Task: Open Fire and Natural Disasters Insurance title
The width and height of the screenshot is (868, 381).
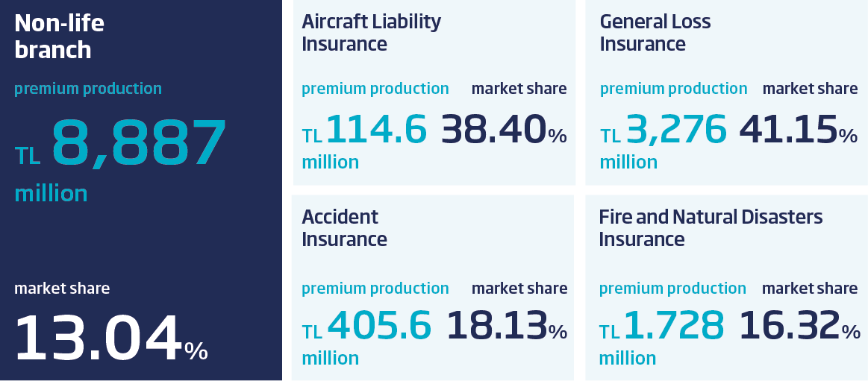Action: click(x=710, y=227)
